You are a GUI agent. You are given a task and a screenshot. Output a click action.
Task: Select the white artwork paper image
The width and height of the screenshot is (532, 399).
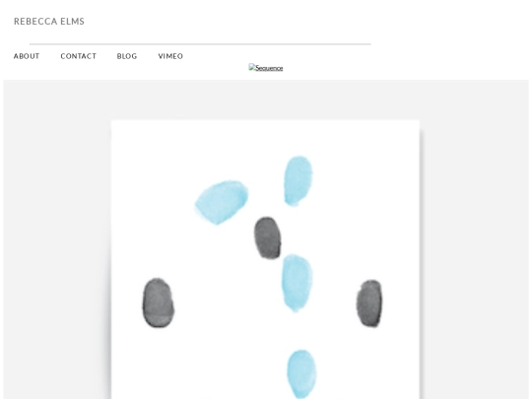(x=265, y=259)
